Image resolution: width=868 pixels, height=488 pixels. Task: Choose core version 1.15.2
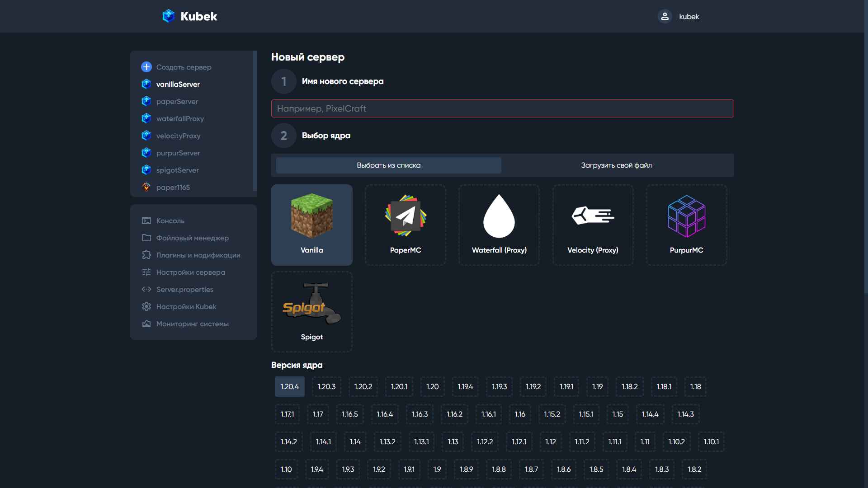(552, 414)
